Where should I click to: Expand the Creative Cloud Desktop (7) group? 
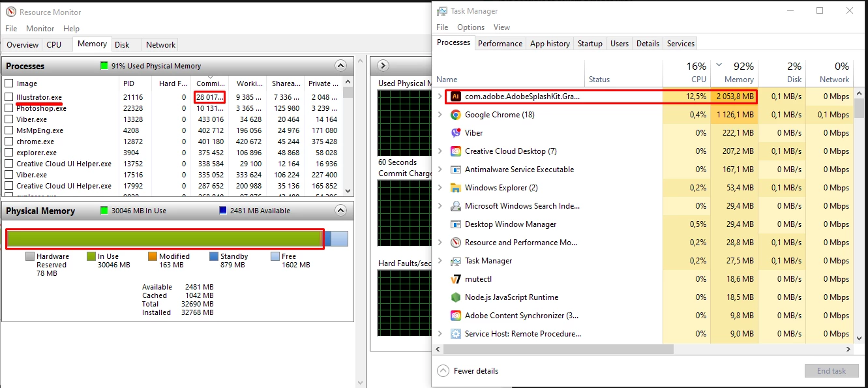point(440,151)
